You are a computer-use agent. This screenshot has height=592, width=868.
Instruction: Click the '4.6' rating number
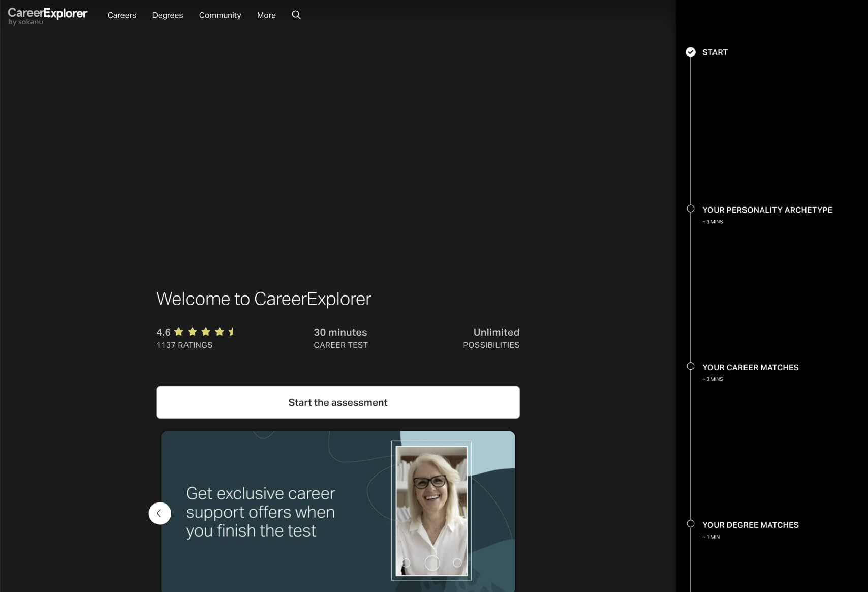163,332
